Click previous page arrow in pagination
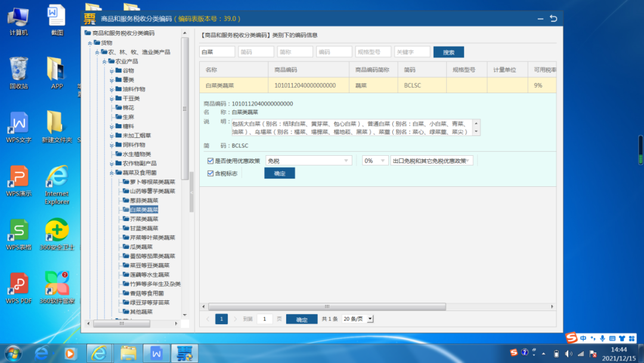 (x=208, y=319)
